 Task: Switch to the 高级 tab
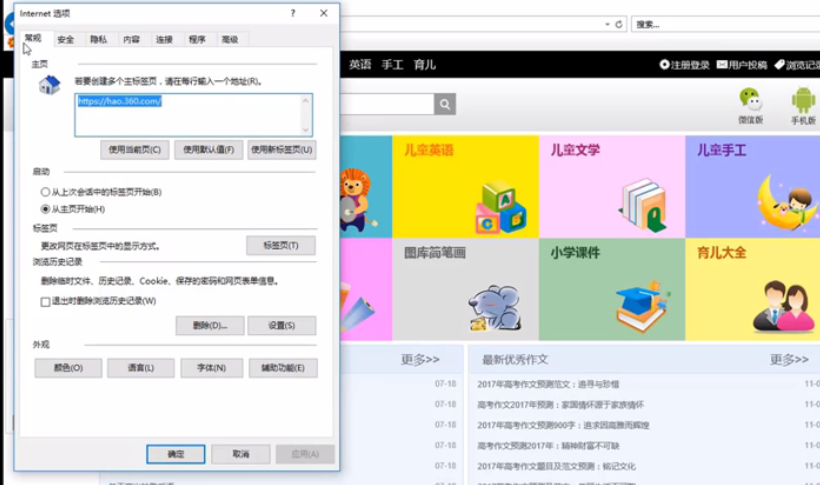(x=230, y=39)
